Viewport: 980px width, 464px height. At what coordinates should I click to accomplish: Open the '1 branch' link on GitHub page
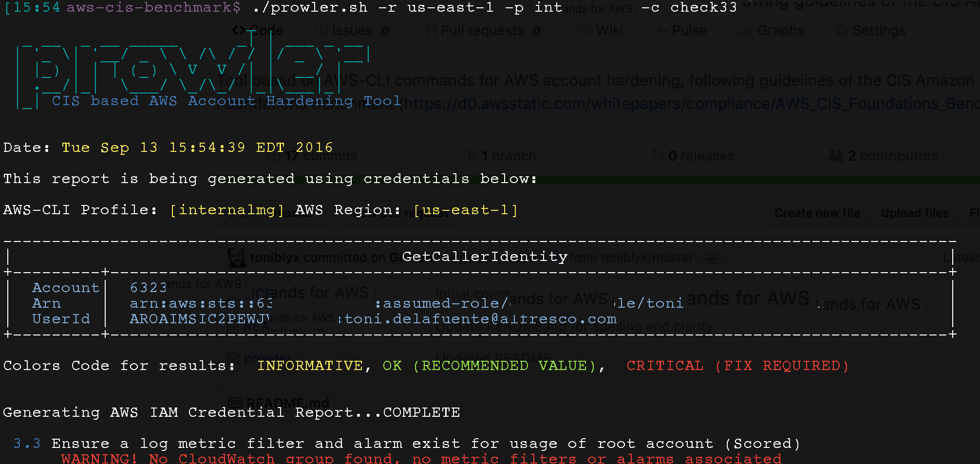pos(502,156)
